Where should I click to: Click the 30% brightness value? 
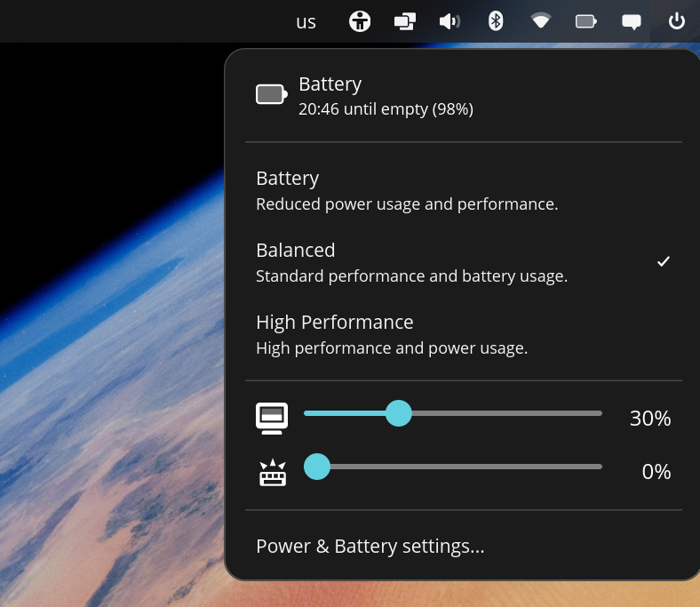650,419
